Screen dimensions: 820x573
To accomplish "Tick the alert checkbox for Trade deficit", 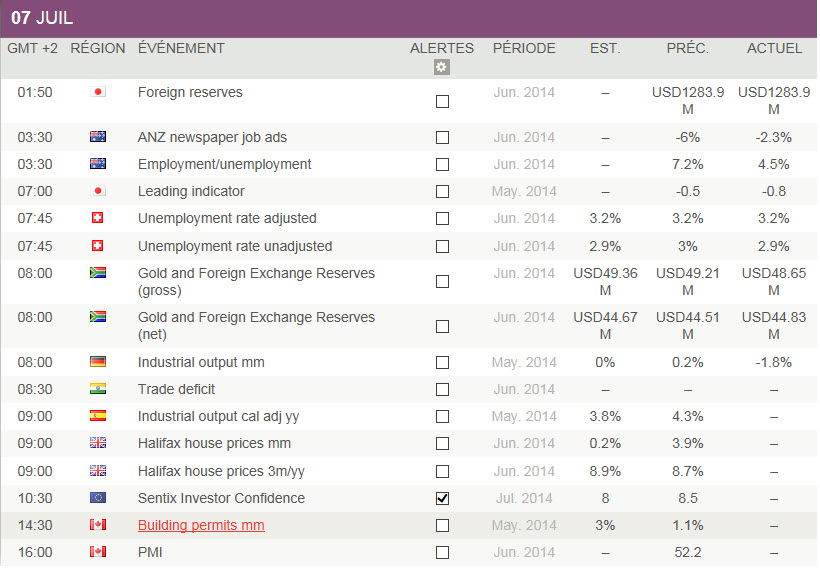I will coord(442,390).
